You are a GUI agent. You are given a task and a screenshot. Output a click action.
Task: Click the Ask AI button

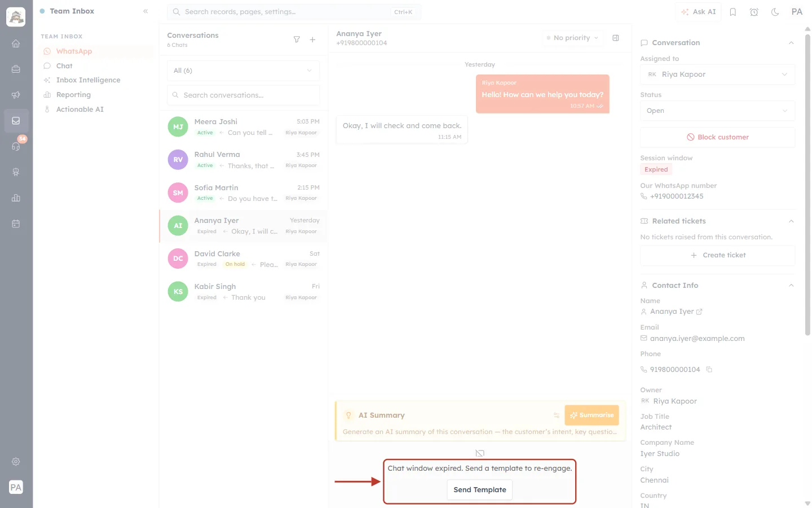point(698,12)
